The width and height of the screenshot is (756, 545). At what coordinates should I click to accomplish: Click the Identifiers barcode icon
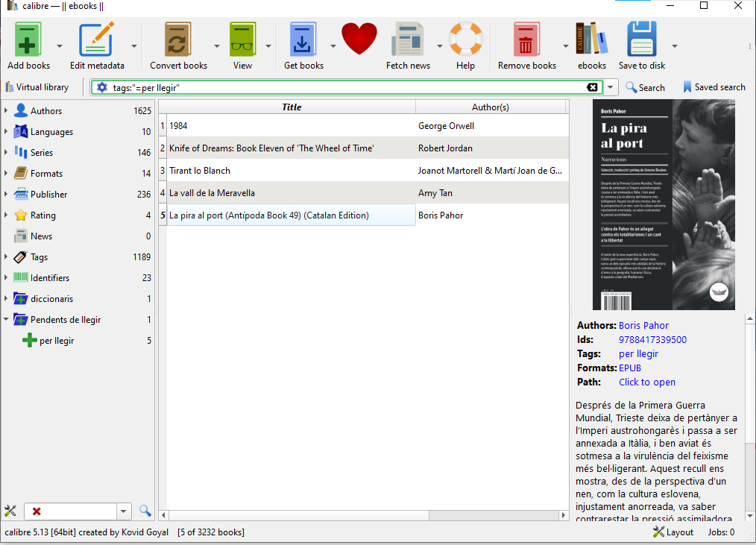point(21,278)
